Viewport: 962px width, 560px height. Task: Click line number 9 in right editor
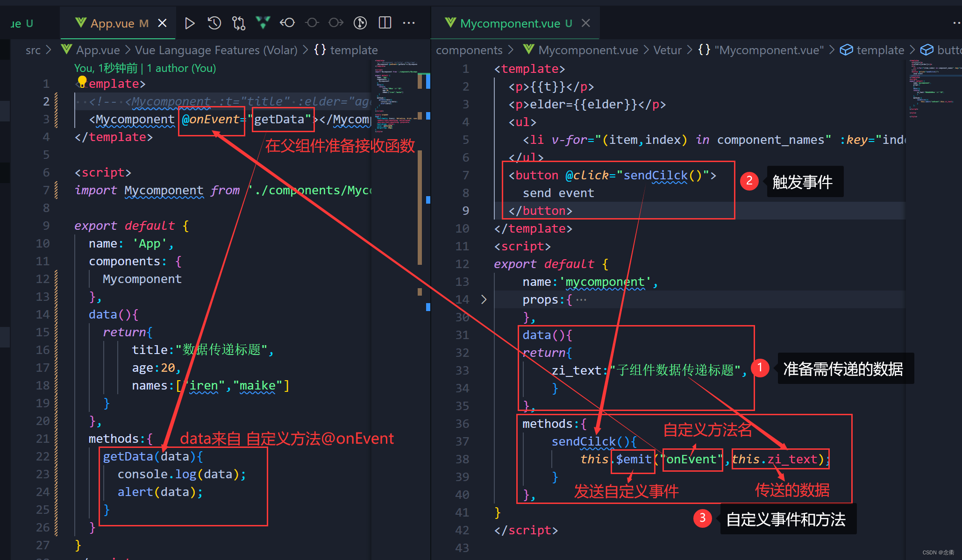click(465, 211)
